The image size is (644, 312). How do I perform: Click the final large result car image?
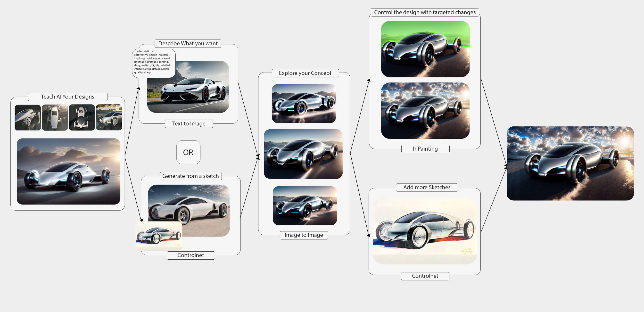pos(570,163)
